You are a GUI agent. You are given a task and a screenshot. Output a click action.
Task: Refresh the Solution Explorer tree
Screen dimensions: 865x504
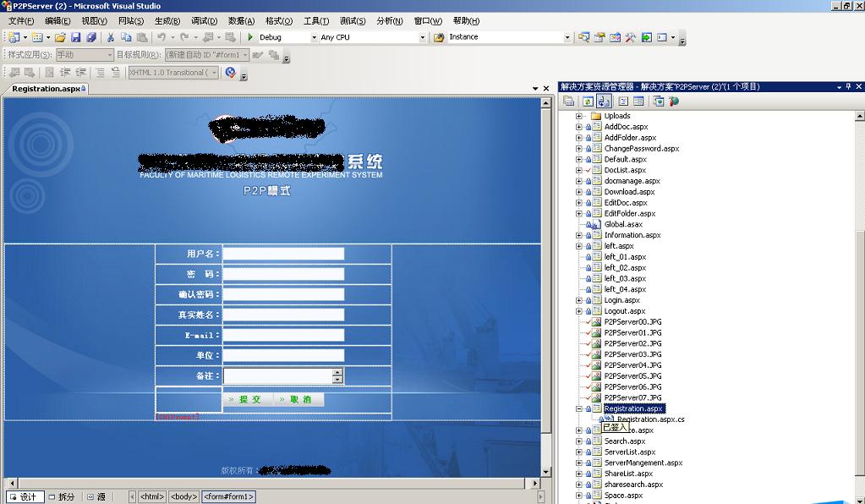[x=588, y=101]
